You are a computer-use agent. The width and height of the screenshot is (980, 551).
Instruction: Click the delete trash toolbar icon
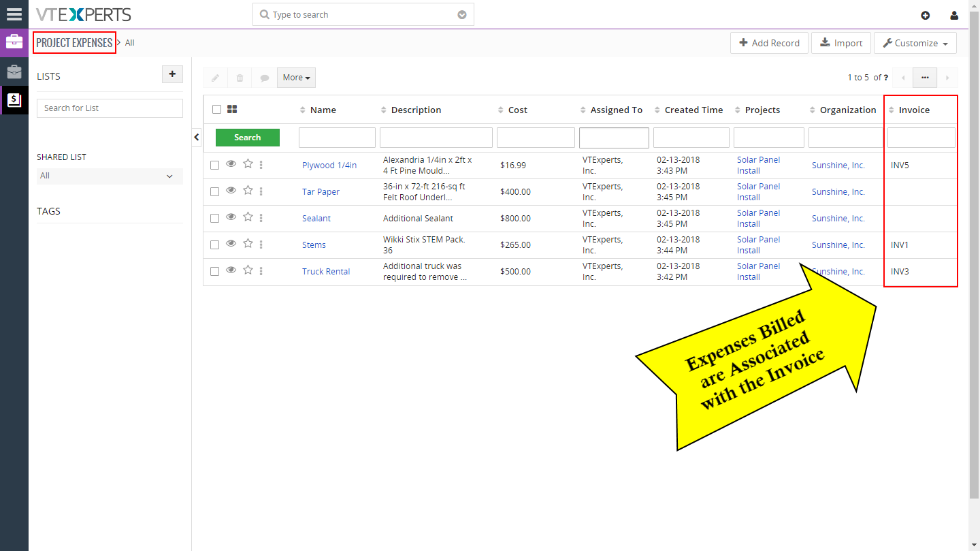240,78
